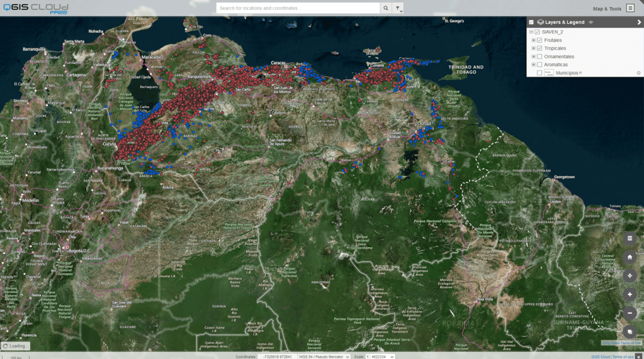The width and height of the screenshot is (644, 359).
Task: Open the background layers switcher button
Action: pos(630,331)
